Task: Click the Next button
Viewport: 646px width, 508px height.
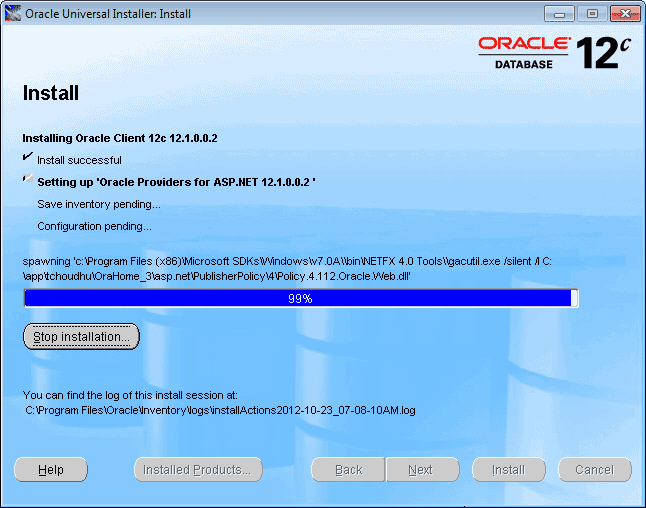Action: [x=423, y=470]
